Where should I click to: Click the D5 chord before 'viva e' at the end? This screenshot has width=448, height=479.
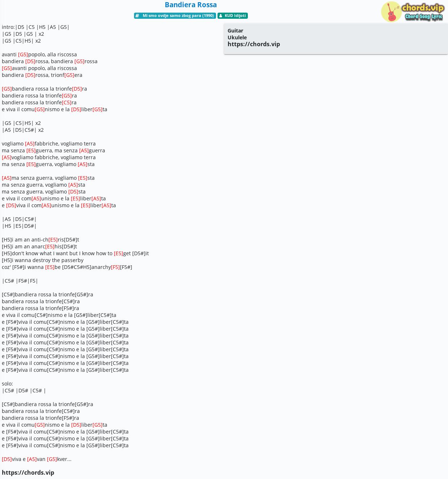click(x=7, y=459)
